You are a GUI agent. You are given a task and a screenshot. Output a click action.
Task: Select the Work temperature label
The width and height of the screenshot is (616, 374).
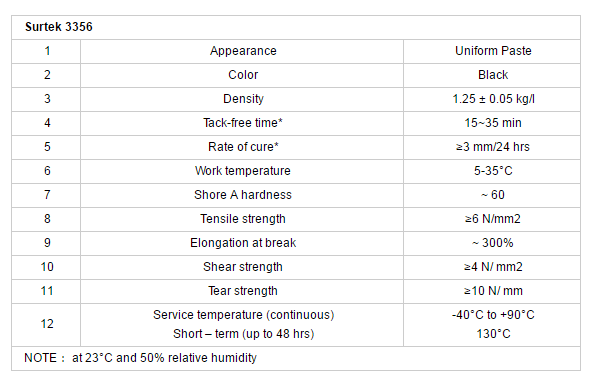[x=243, y=171]
